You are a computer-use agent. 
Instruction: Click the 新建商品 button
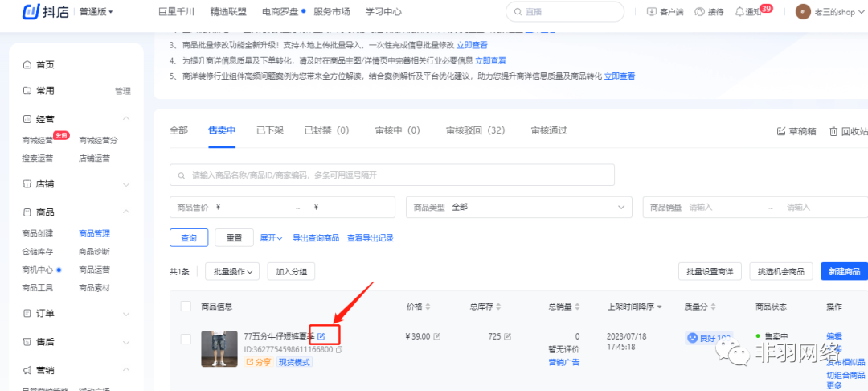844,271
